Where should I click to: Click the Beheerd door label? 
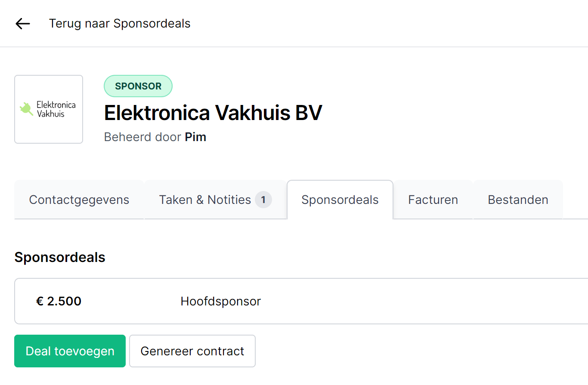143,137
